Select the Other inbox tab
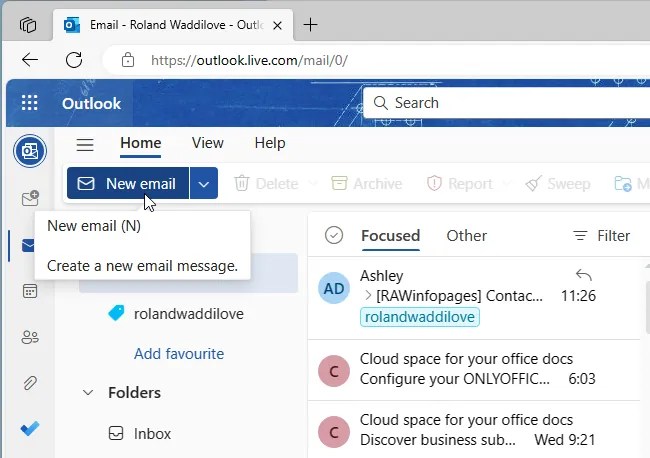The width and height of the screenshot is (650, 458). pos(466,235)
